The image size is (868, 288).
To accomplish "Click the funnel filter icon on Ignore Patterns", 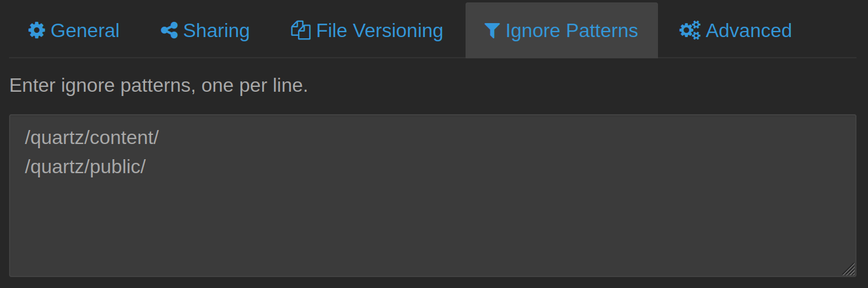I will pos(492,30).
